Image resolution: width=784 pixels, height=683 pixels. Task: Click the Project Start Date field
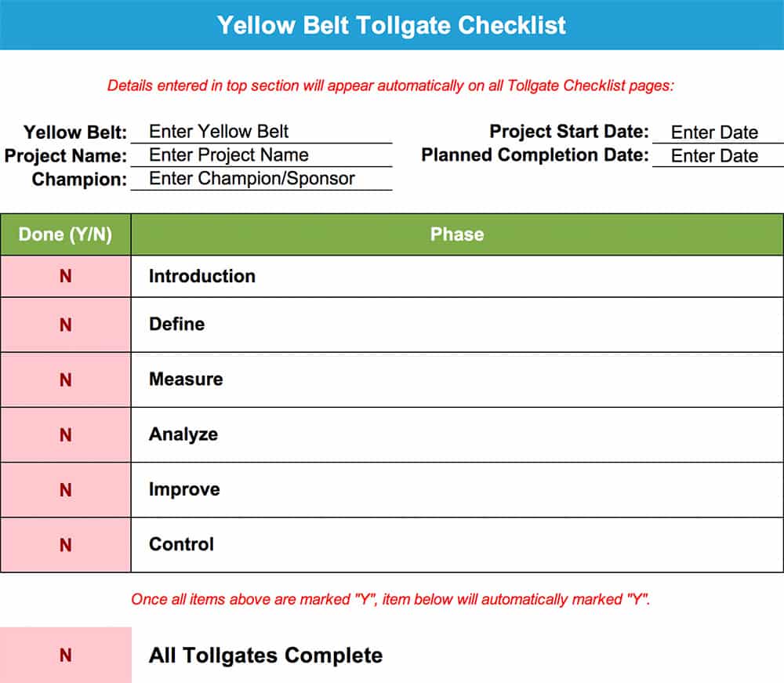(718, 132)
